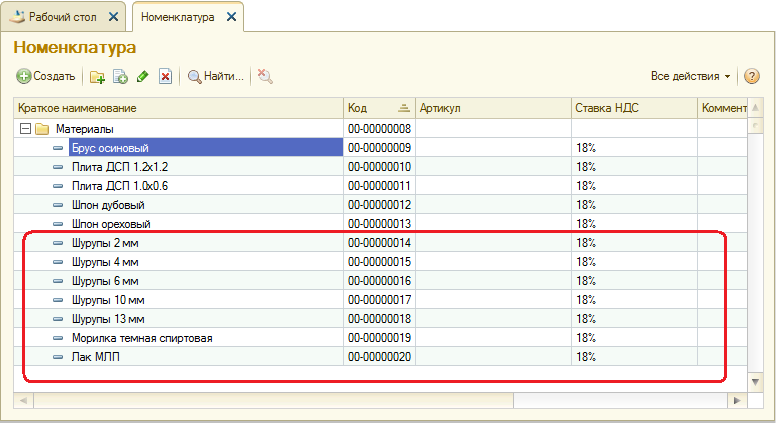The height and width of the screenshot is (423, 776).
Task: Select the Шурупы 10 мм item
Action: (109, 300)
